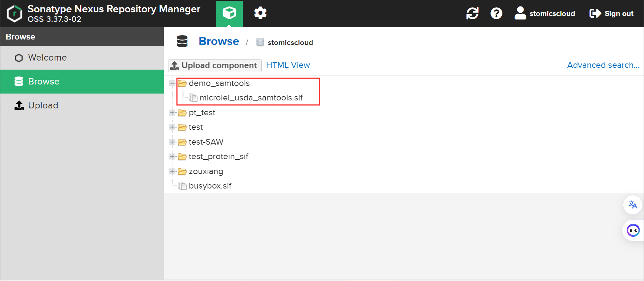Expand the pt_test folder

(x=172, y=113)
